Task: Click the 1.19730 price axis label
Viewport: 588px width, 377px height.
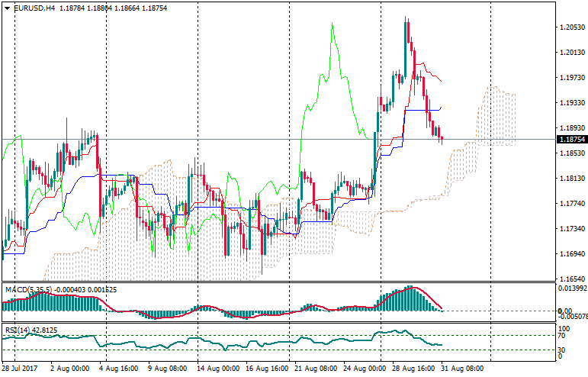Action: point(572,78)
